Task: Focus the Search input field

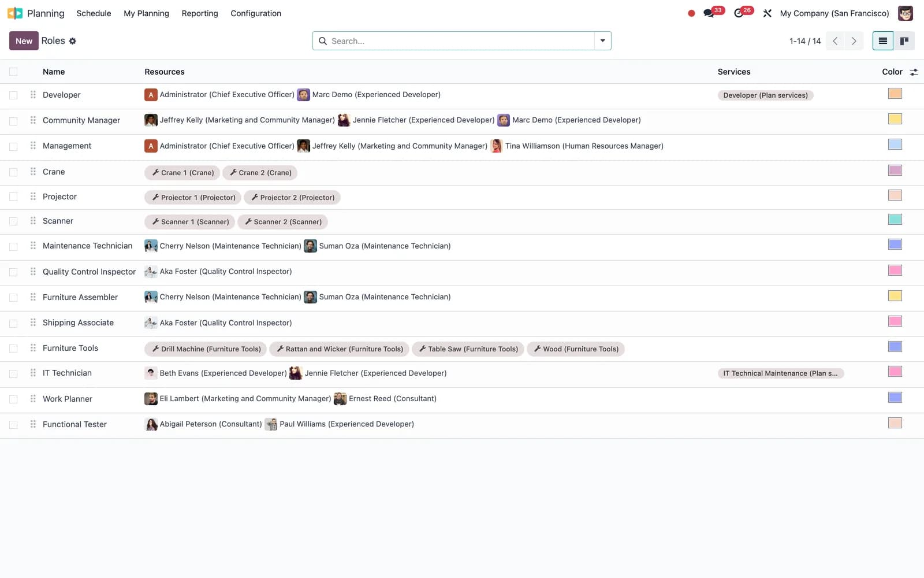Action: click(x=461, y=41)
